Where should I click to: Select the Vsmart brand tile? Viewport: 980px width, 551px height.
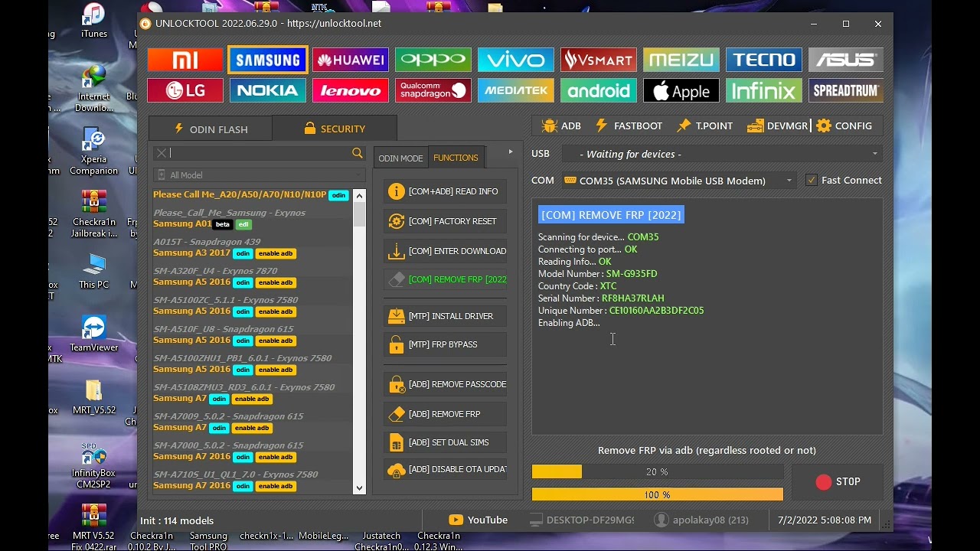599,60
